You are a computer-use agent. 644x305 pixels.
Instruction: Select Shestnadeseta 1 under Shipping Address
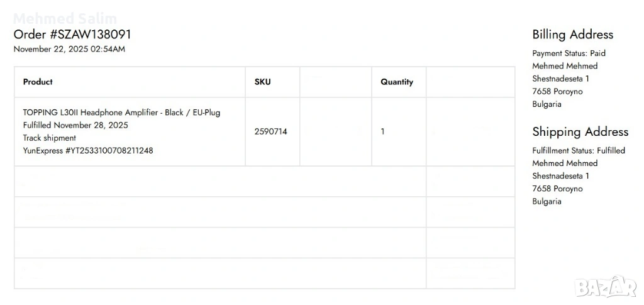[560, 176]
